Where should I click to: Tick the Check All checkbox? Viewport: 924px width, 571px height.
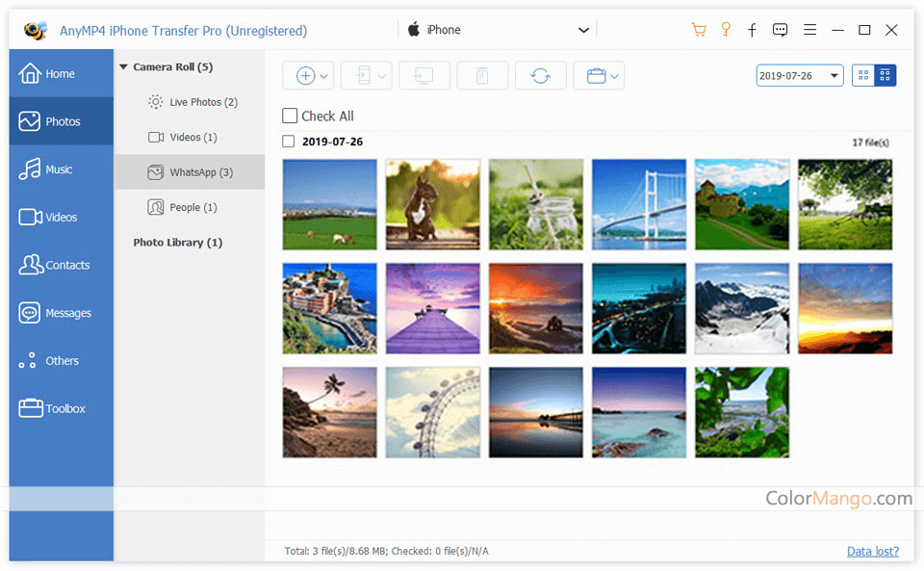pos(290,117)
